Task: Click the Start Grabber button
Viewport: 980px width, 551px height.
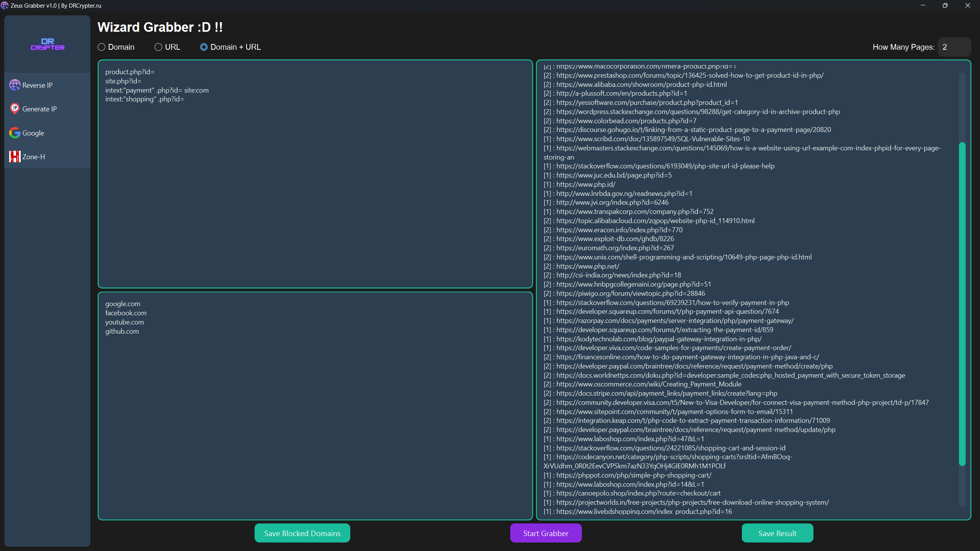Action: pos(546,533)
